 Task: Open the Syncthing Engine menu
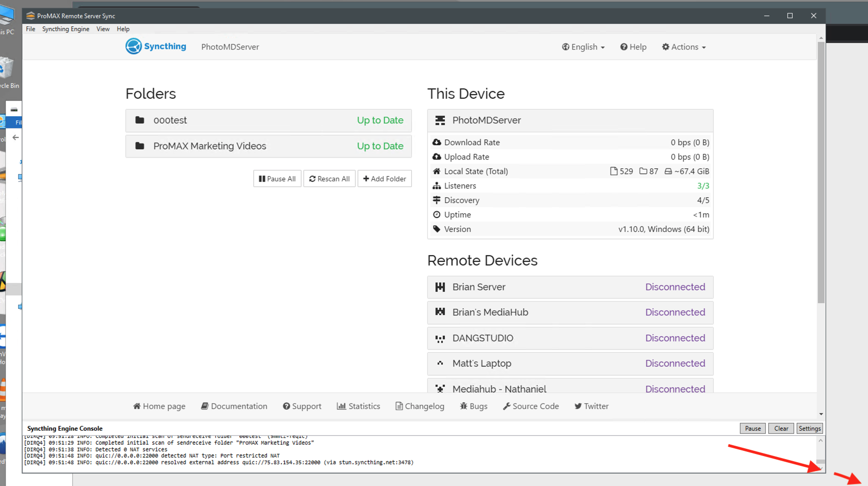tap(66, 29)
